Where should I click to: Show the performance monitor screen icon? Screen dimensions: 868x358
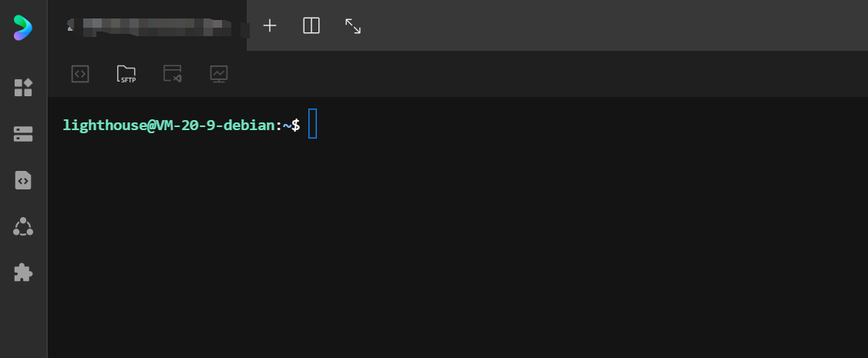click(x=219, y=73)
